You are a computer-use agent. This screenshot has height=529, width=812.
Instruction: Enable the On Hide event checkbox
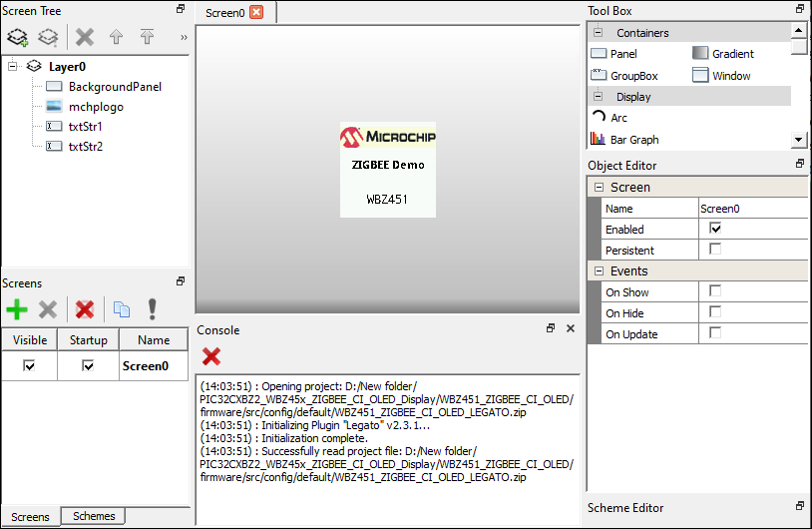tap(715, 311)
